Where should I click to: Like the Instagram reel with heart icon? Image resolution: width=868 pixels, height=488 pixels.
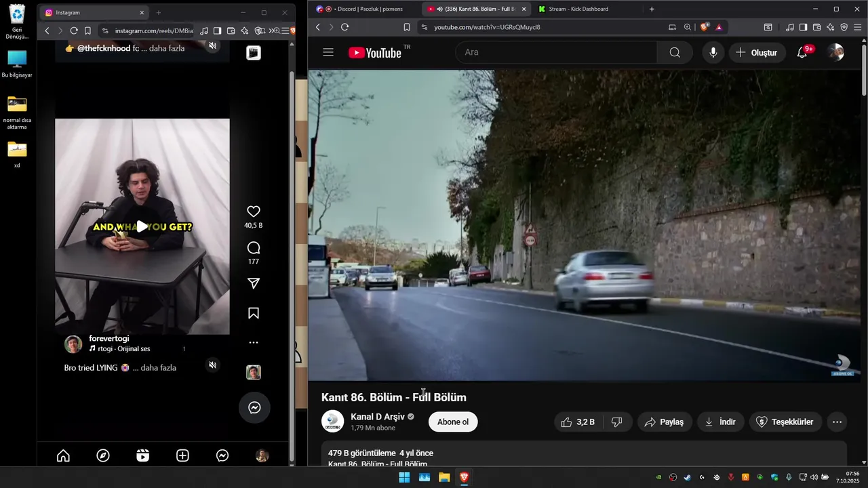point(254,211)
